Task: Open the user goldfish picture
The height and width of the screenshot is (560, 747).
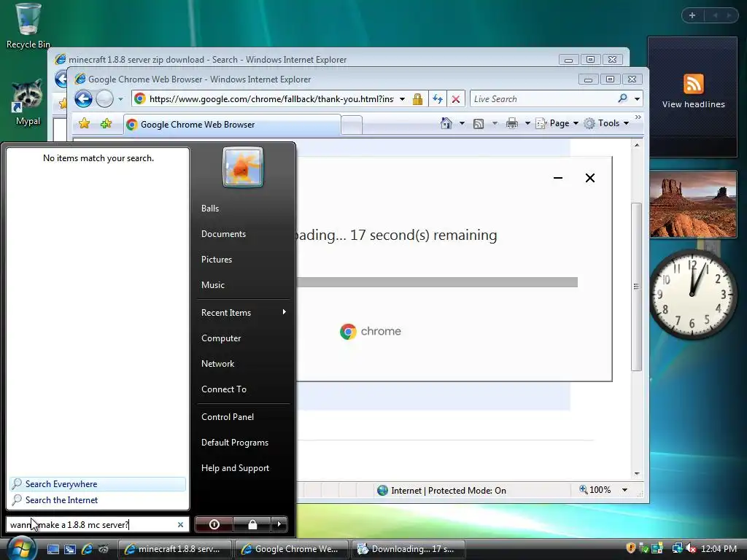Action: point(243,167)
